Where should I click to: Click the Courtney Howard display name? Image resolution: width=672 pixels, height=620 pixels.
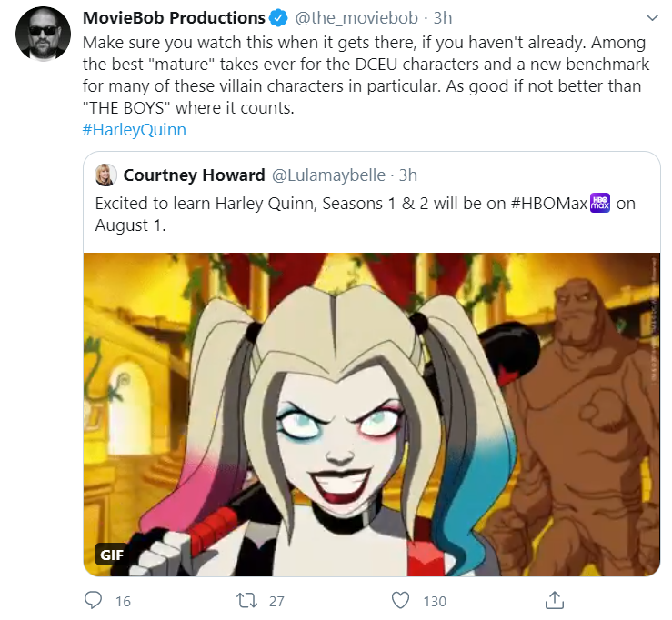coord(194,175)
